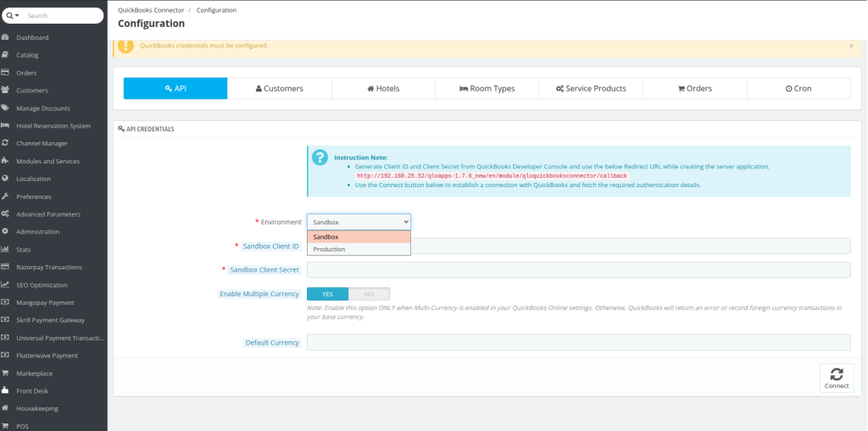Click the Instruction Note heading

361,157
